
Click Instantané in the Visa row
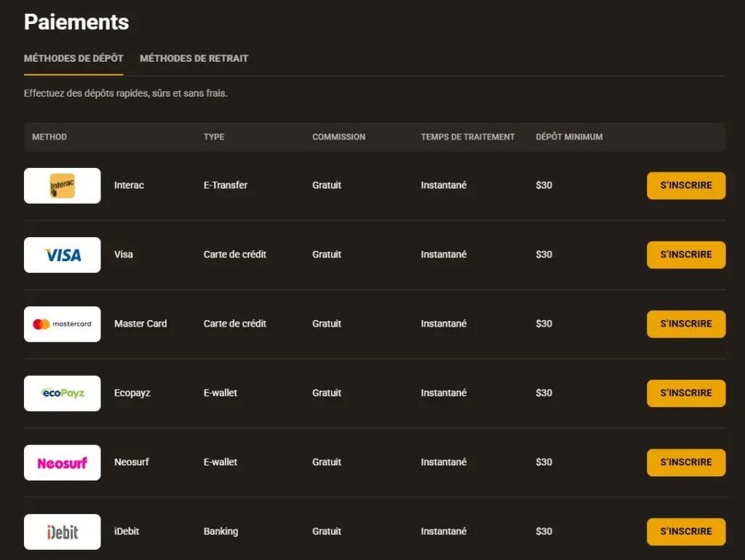point(444,255)
